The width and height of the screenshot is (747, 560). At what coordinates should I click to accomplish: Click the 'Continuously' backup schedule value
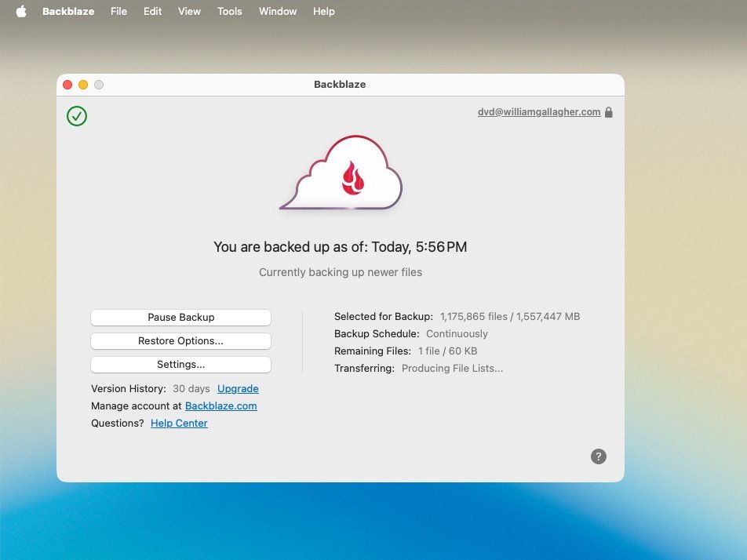click(457, 334)
